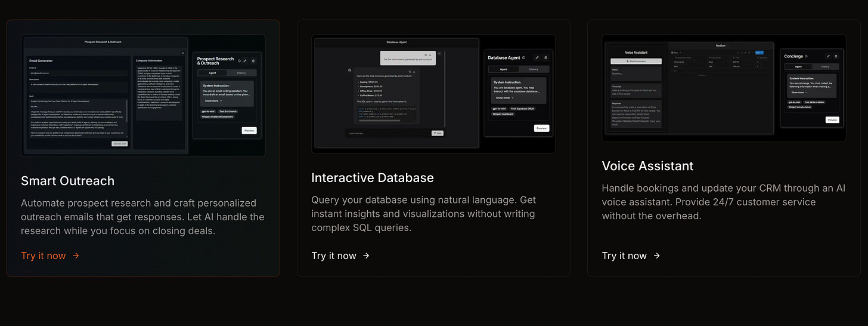The height and width of the screenshot is (326, 868).
Task: Click the arrow icon after Voice Assistant 'Try it now'
Action: coord(656,256)
